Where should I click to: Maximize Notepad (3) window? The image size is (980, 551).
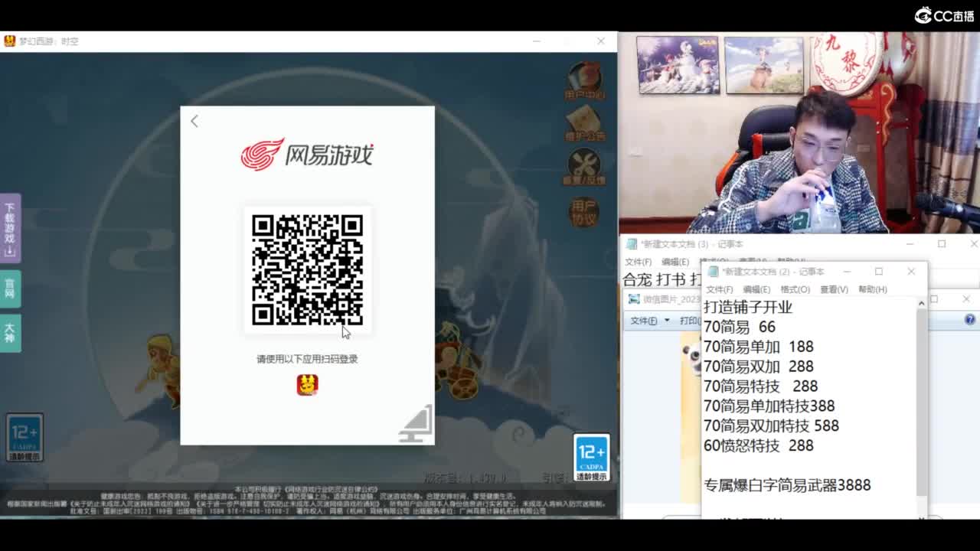click(x=942, y=244)
